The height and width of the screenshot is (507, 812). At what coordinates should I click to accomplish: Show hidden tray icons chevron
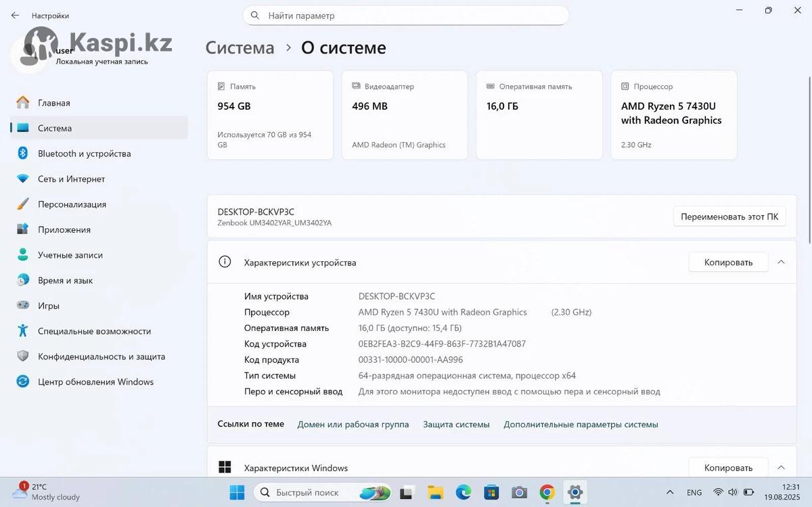670,492
